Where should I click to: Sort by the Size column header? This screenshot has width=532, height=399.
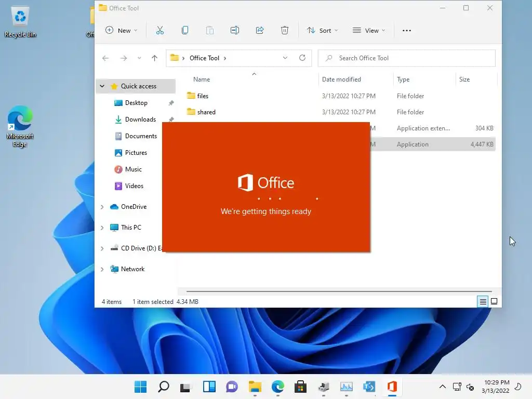tap(464, 79)
